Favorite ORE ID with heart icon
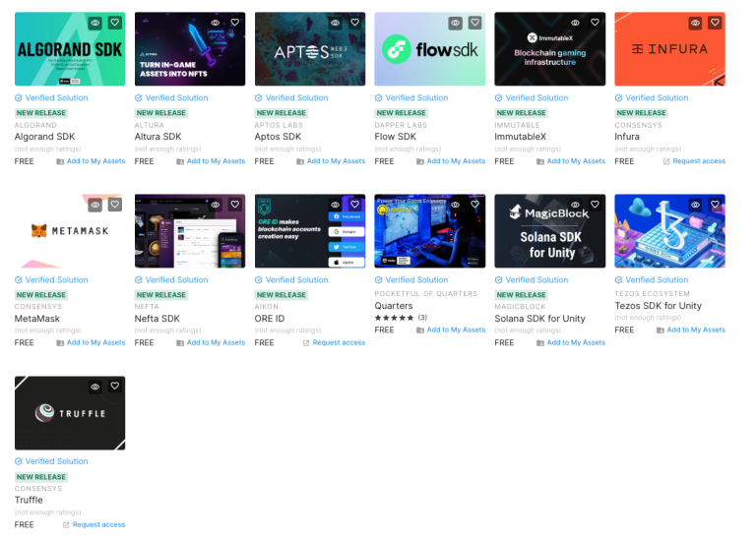 354,205
